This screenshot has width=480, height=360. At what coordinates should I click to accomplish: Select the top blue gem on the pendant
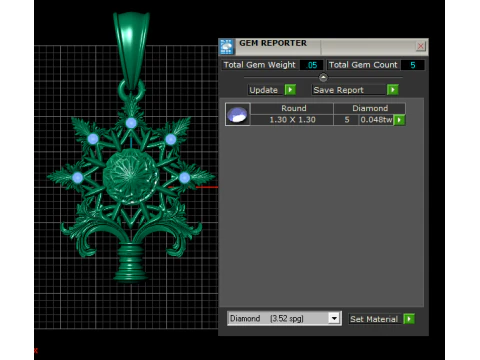(131, 123)
